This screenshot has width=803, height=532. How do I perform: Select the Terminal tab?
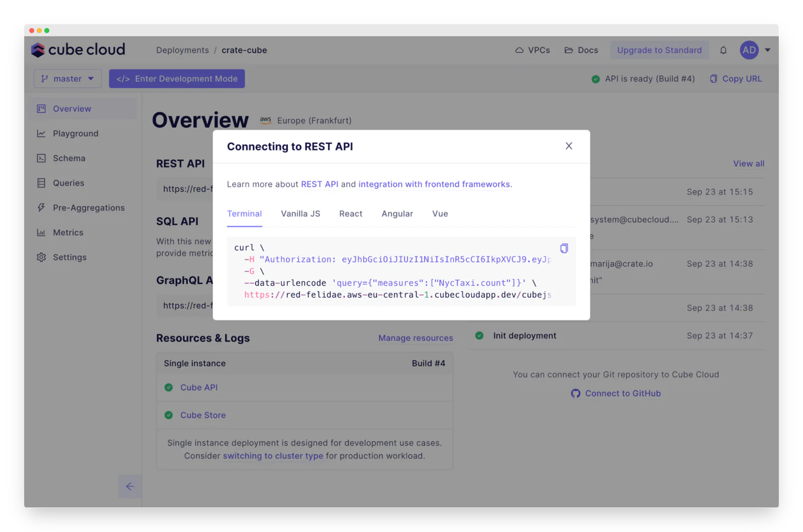(x=244, y=214)
